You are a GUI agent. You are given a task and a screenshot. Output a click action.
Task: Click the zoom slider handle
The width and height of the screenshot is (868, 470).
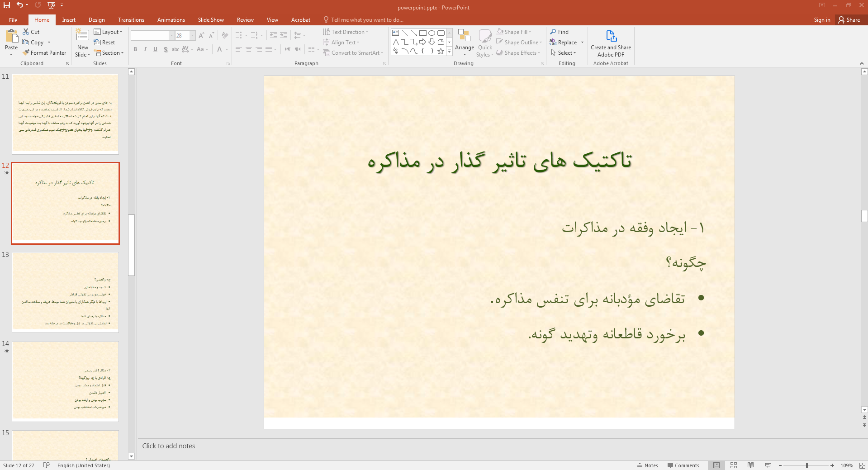click(x=806, y=465)
